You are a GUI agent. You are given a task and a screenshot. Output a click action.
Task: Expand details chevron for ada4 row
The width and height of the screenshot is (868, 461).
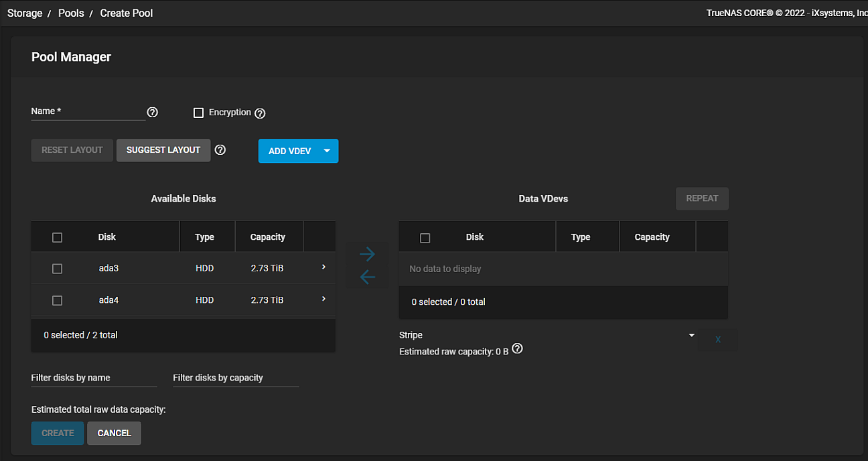coord(323,300)
